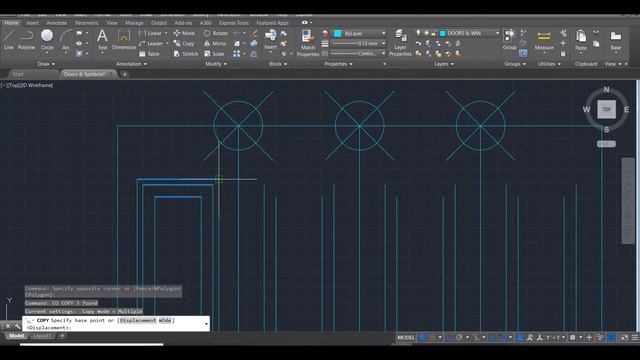Expand the Layers panel
The width and height of the screenshot is (640, 360).
[x=444, y=64]
